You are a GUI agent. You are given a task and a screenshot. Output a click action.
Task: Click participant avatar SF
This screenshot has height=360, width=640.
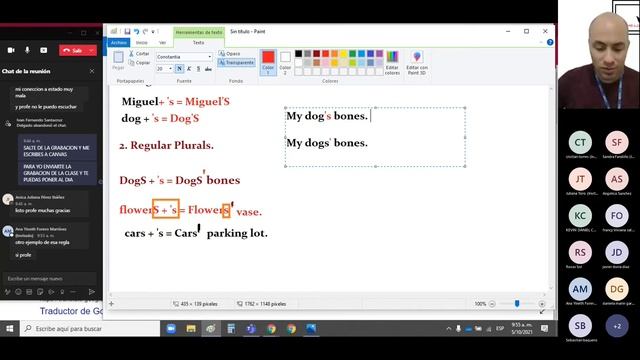click(617, 142)
